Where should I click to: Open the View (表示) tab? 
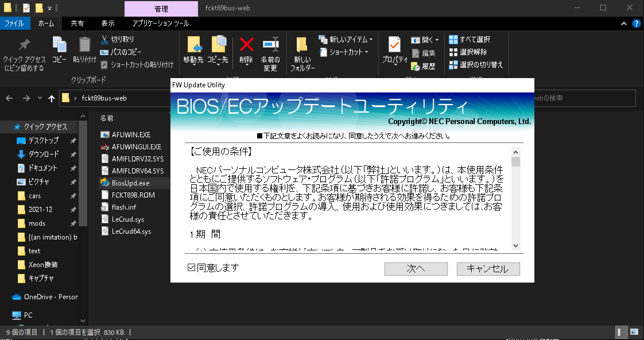click(108, 24)
